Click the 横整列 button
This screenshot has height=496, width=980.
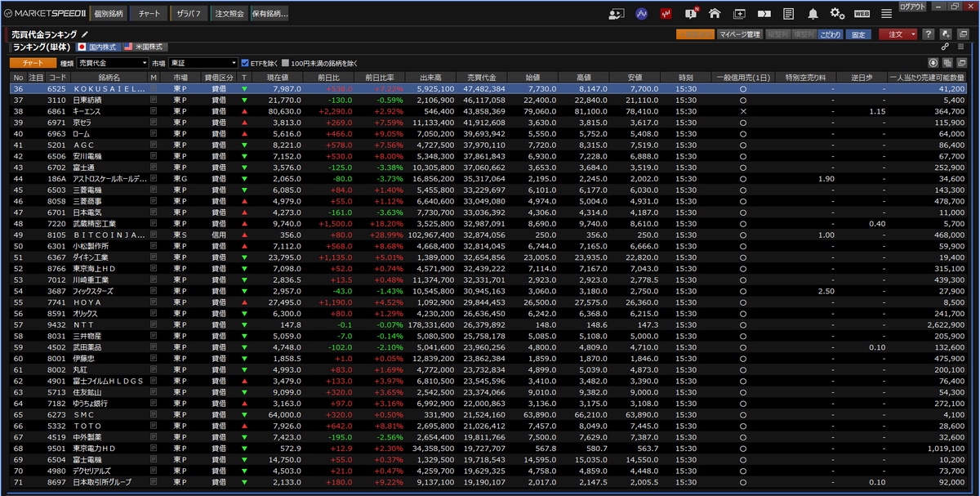coord(804,34)
